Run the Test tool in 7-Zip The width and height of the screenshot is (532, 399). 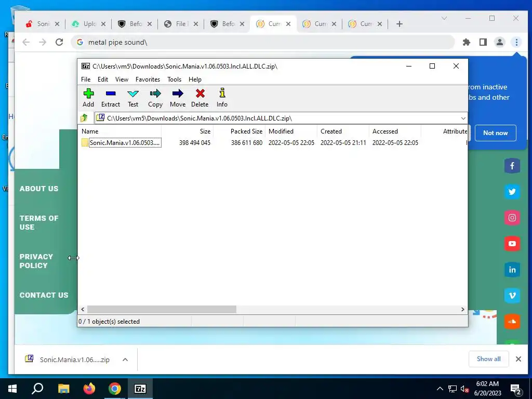(x=133, y=98)
